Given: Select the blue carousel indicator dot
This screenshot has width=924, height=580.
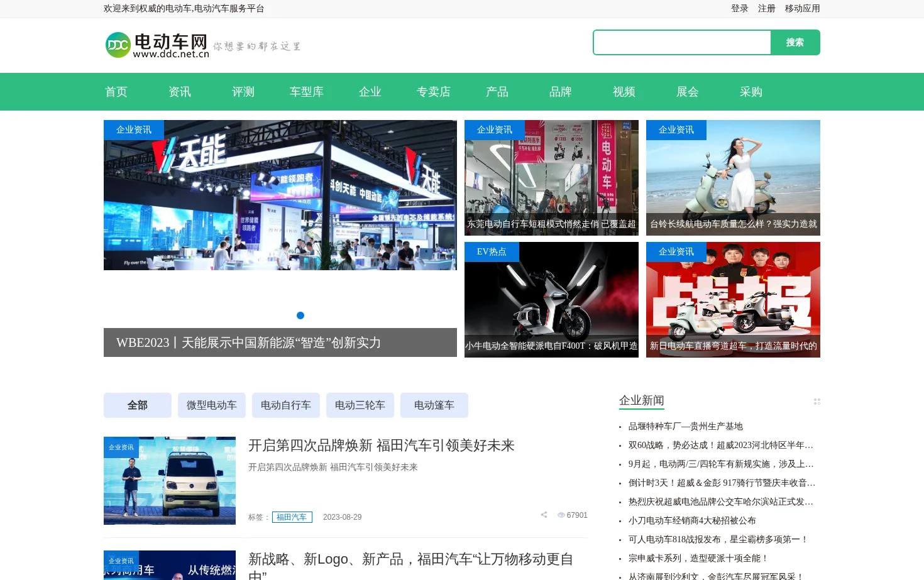Looking at the screenshot, I should 300,315.
